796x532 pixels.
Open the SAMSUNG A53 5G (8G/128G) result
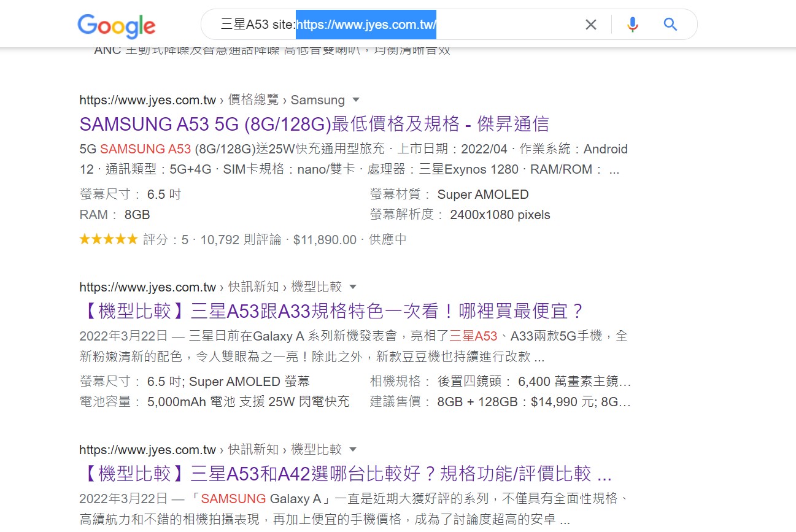[314, 124]
